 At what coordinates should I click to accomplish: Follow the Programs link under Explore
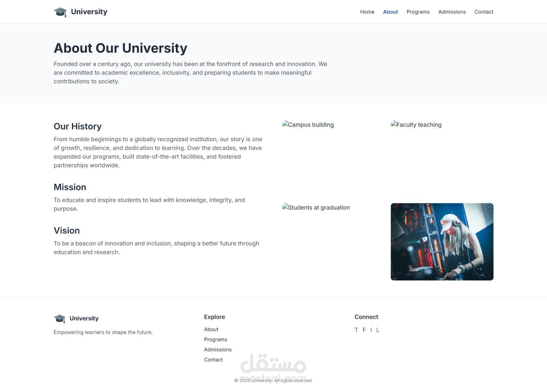[x=215, y=340]
